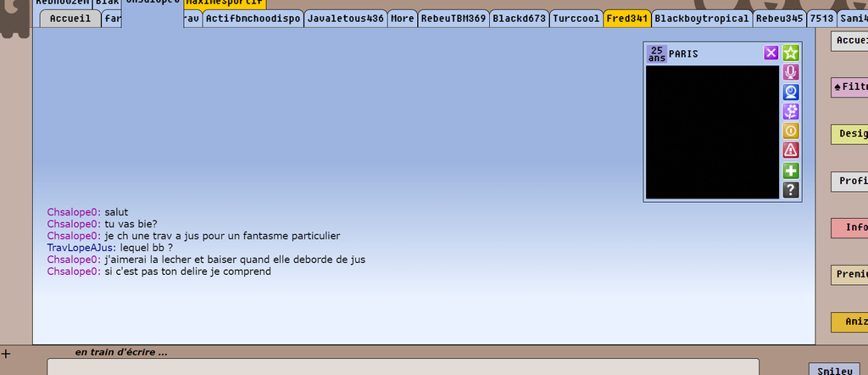868x375 pixels.
Task: Add user to favorites with green star icon
Action: click(x=791, y=53)
